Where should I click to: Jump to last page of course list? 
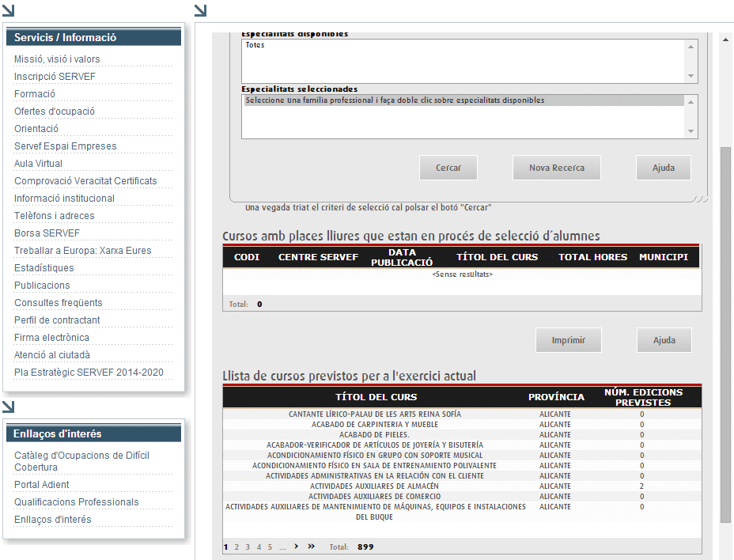[311, 547]
